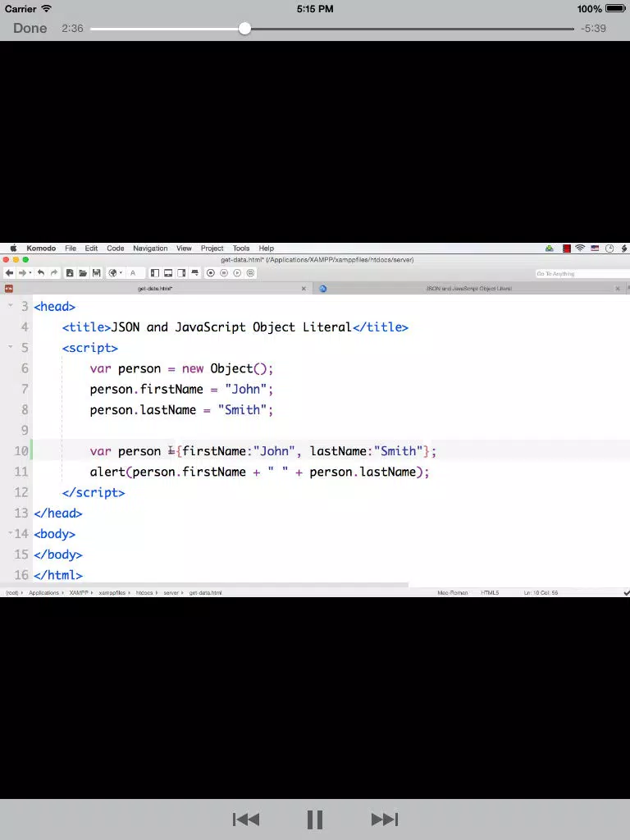Click the "Smith" string on line 8
The width and height of the screenshot is (630, 840).
click(242, 410)
